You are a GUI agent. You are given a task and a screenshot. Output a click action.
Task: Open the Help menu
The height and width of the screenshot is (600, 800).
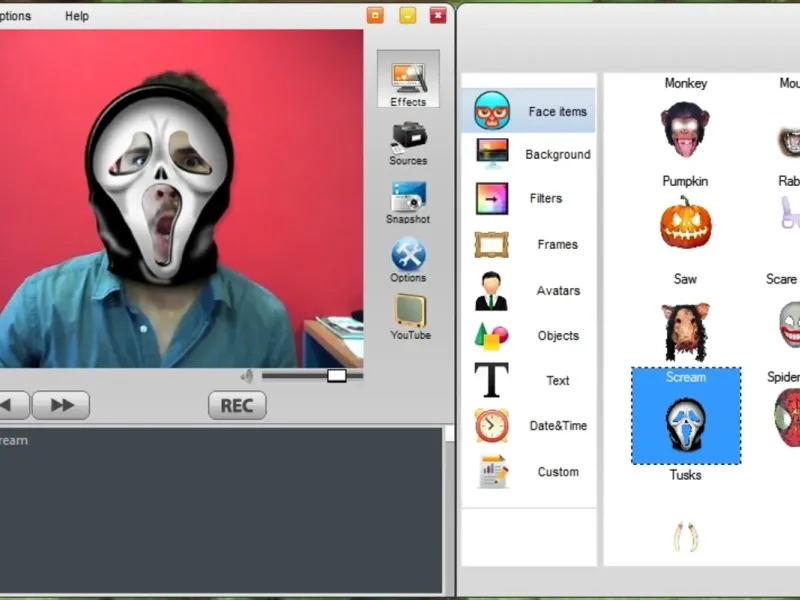coord(77,16)
